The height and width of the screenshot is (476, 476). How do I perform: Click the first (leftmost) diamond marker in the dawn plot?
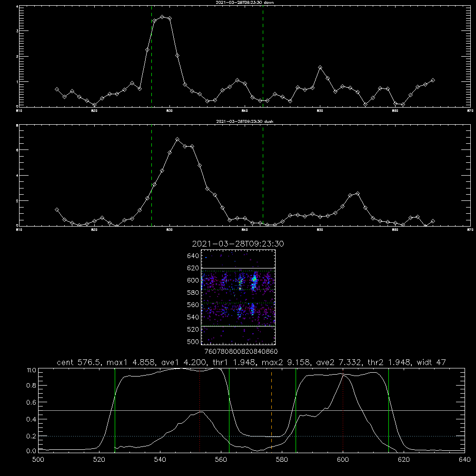57,89
